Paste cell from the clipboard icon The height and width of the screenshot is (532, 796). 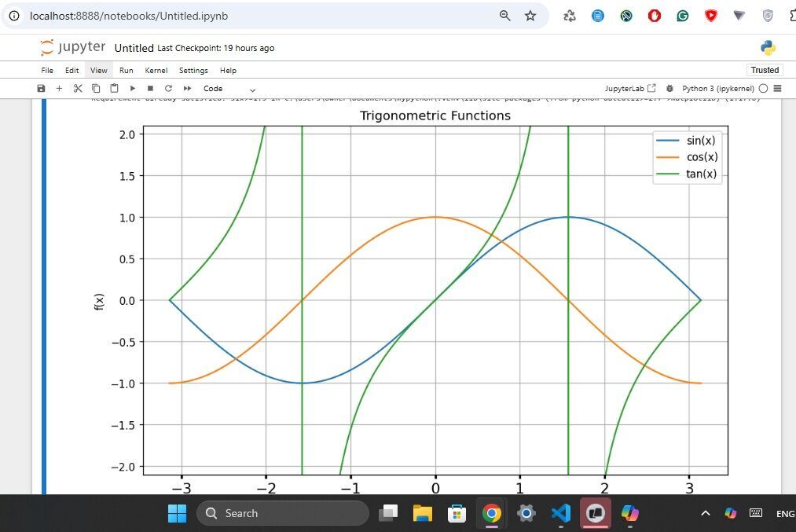coord(114,89)
